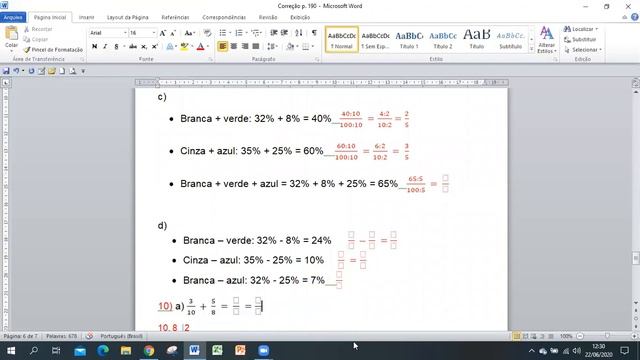This screenshot has width=640, height=360.
Task: Open file using folder icon in quick access toolbar
Action: 51,71
